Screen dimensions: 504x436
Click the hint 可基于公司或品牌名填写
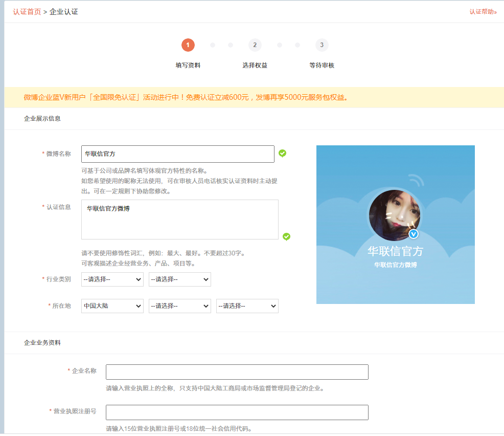(145, 171)
